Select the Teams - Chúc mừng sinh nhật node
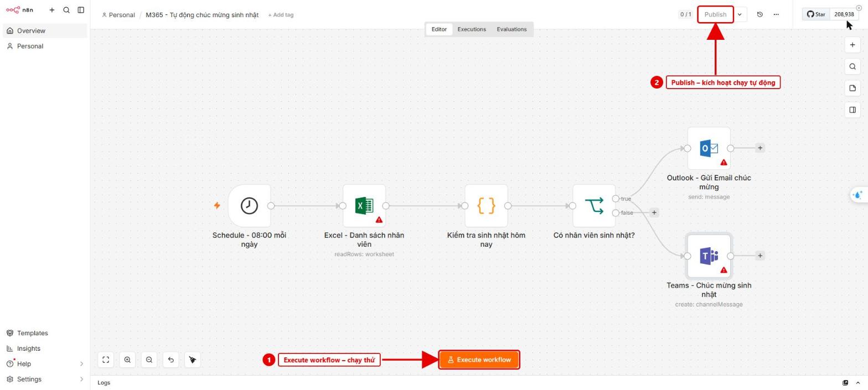This screenshot has width=868, height=390. tap(709, 256)
